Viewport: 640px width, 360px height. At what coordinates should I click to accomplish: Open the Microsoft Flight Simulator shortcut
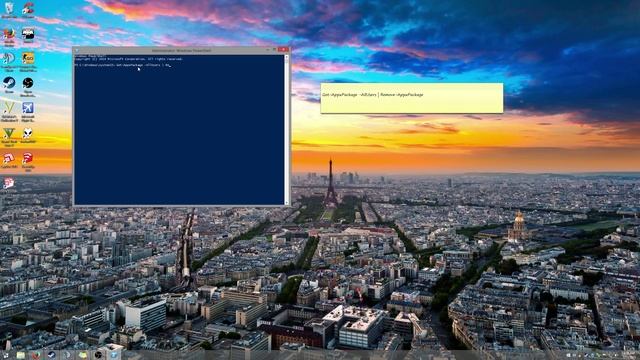point(28,111)
